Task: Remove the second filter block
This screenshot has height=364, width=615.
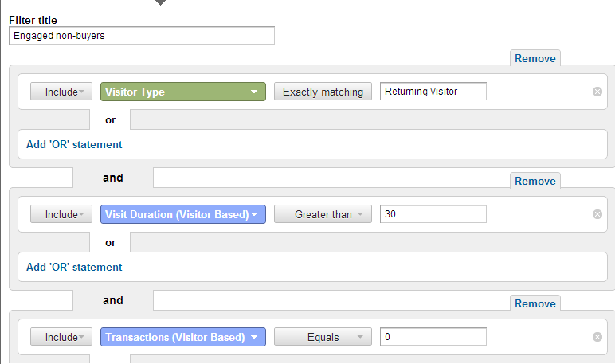Action: [535, 181]
